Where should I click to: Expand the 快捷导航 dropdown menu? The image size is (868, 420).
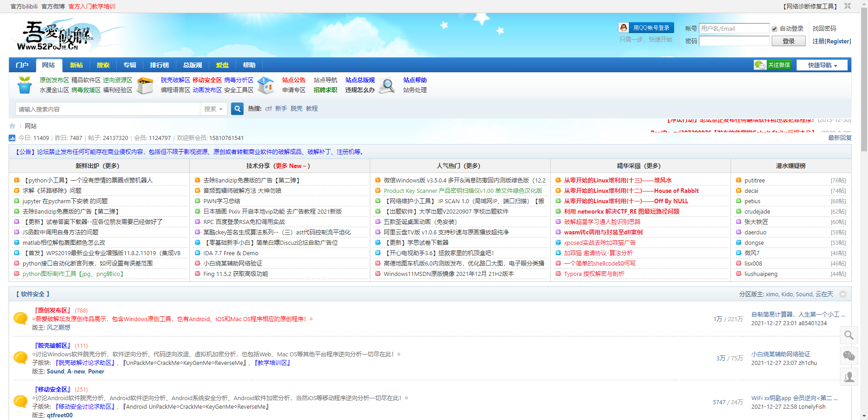click(x=822, y=65)
